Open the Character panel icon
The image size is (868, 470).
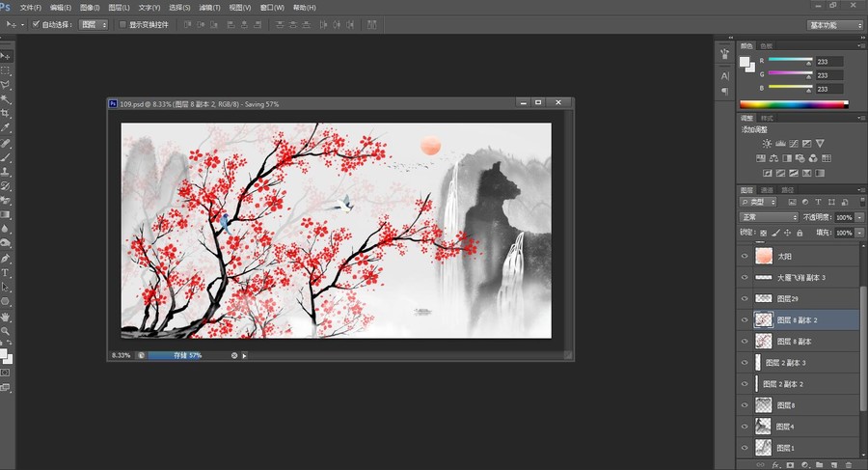[724, 75]
